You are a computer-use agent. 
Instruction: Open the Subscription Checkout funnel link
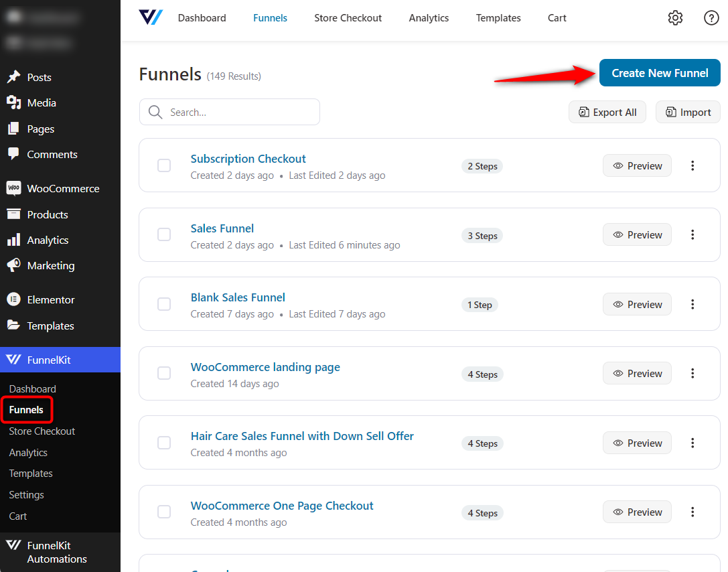pos(248,159)
